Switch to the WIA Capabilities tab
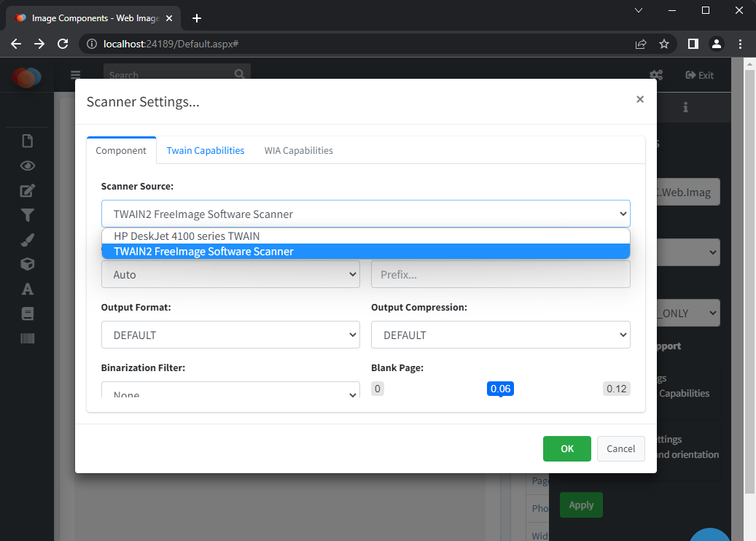Viewport: 756px width, 541px height. pos(298,150)
